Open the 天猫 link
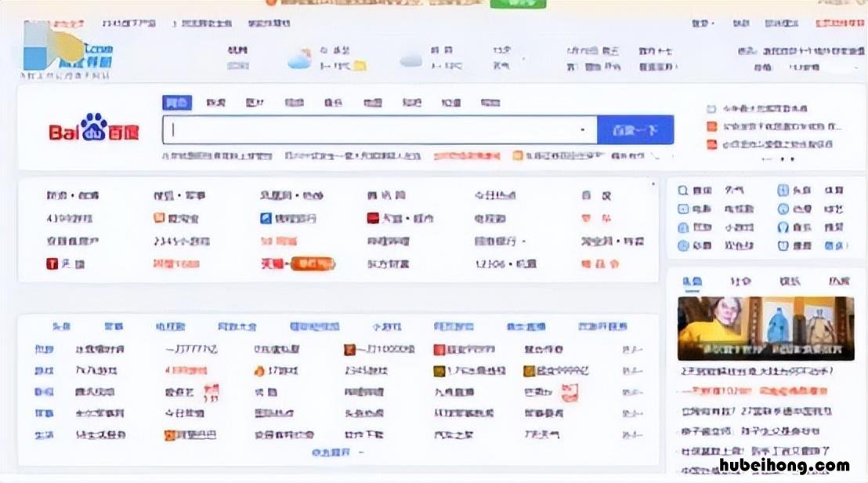 [272, 263]
